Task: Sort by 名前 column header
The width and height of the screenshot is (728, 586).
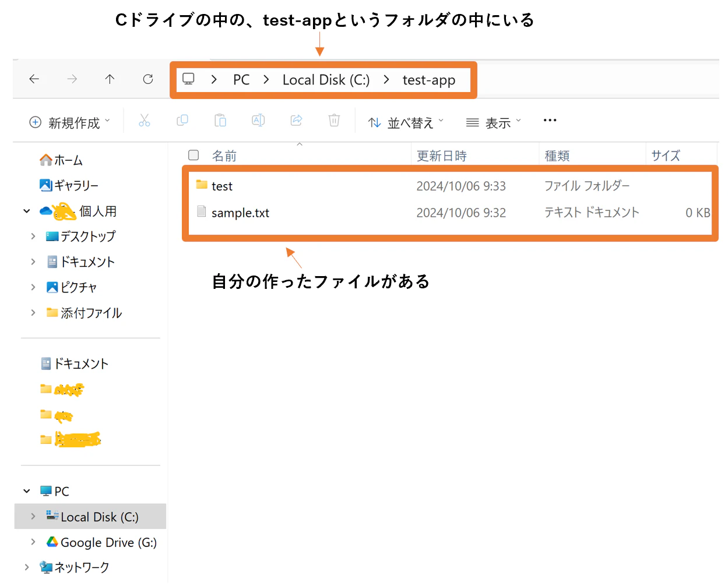Action: click(x=224, y=156)
